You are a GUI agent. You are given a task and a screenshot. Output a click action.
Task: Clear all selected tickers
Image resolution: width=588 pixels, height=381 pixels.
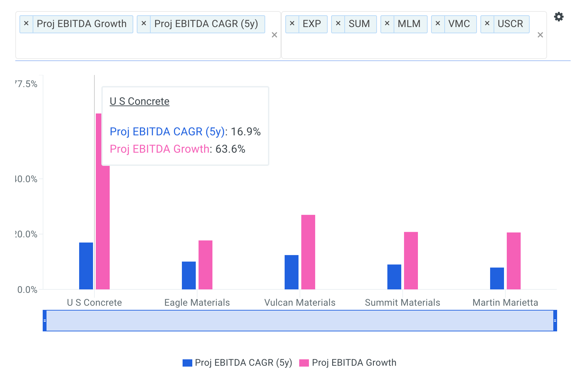click(x=540, y=35)
